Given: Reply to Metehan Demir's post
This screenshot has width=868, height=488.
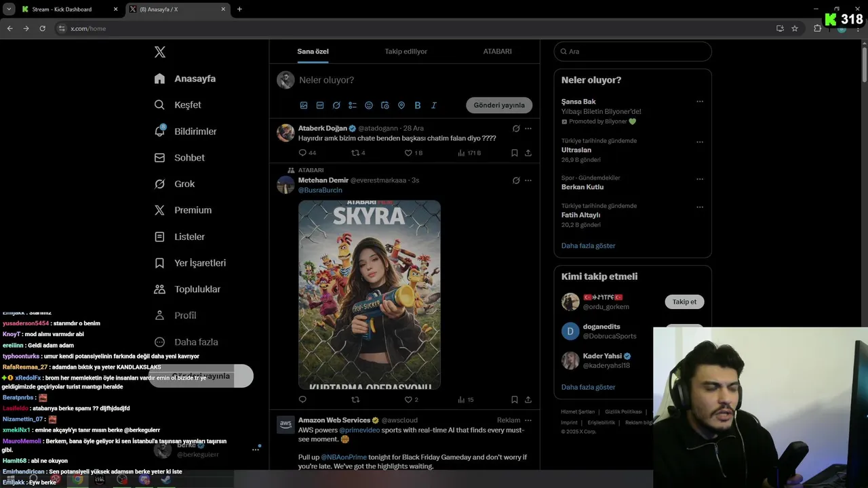Looking at the screenshot, I should click(x=302, y=400).
